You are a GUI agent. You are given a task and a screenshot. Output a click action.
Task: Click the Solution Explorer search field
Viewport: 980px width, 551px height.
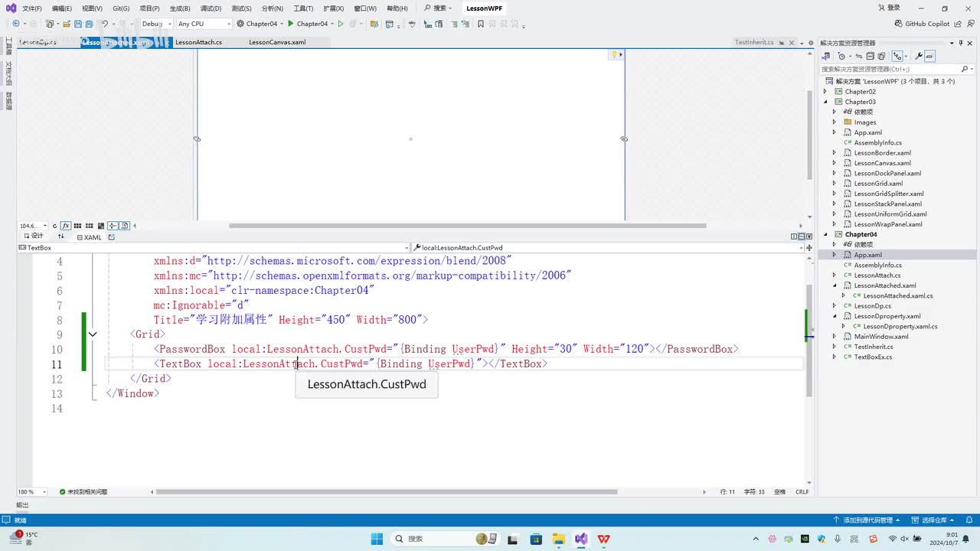point(896,69)
